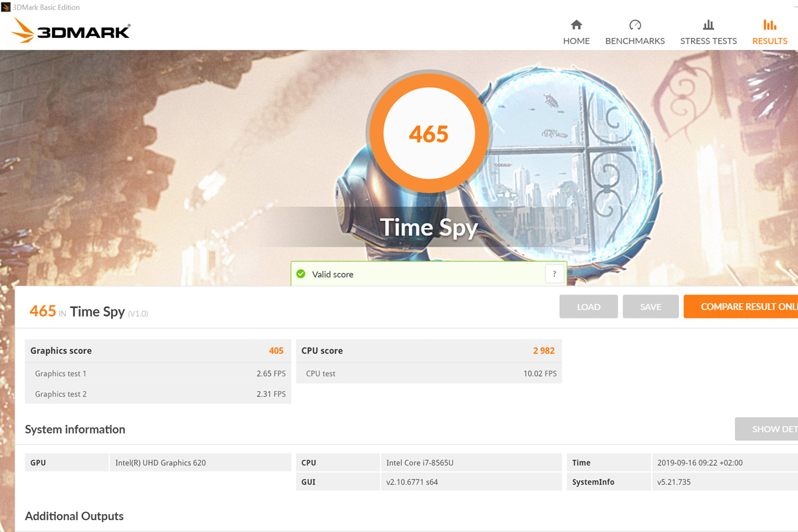Open the STRESS TESTS tab
The image size is (798, 532).
(x=708, y=41)
